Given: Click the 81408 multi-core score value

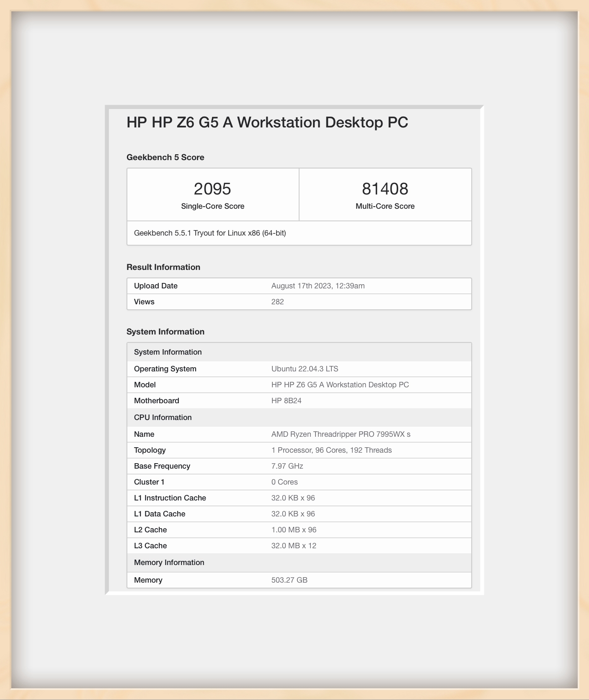Looking at the screenshot, I should [x=385, y=189].
